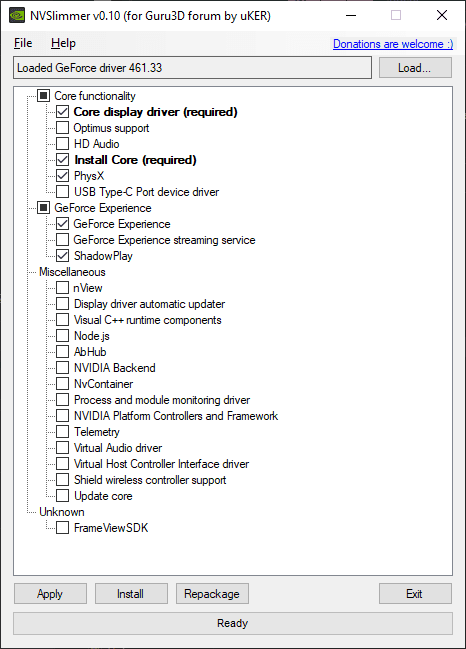Click the Install button
The width and height of the screenshot is (466, 649).
point(131,594)
